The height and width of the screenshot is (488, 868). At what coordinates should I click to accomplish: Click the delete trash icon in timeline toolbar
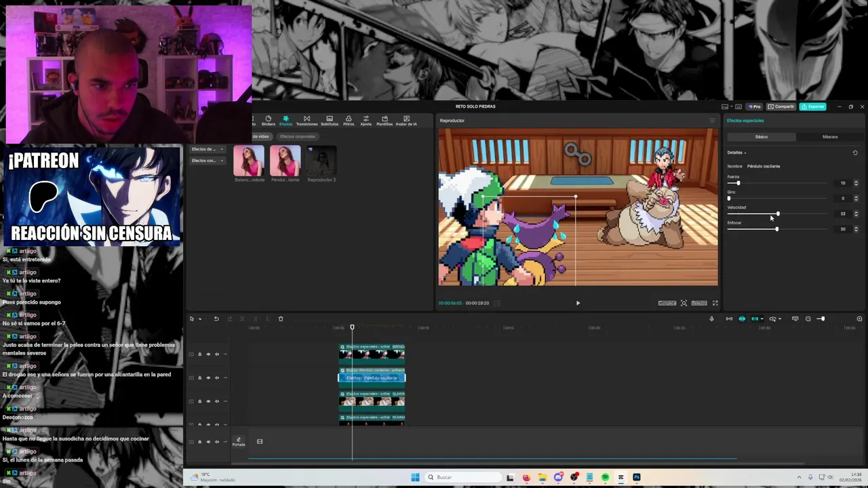coord(281,319)
